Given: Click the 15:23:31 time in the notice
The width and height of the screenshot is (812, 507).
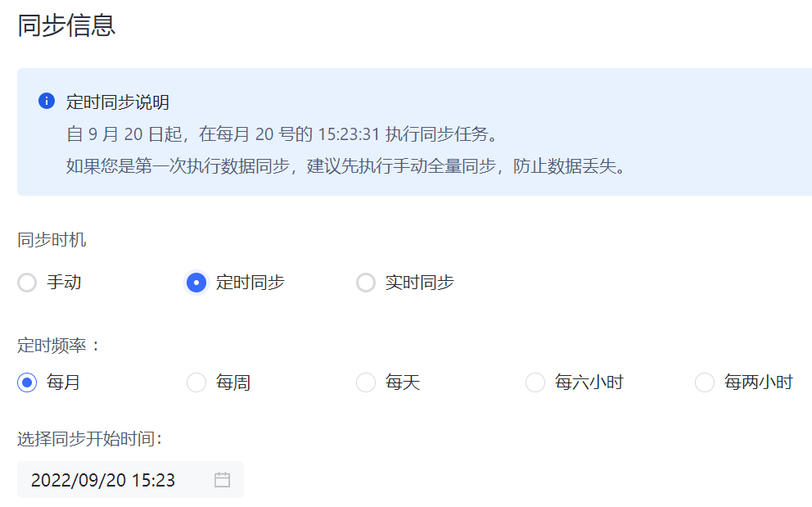Looking at the screenshot, I should click(350, 134).
